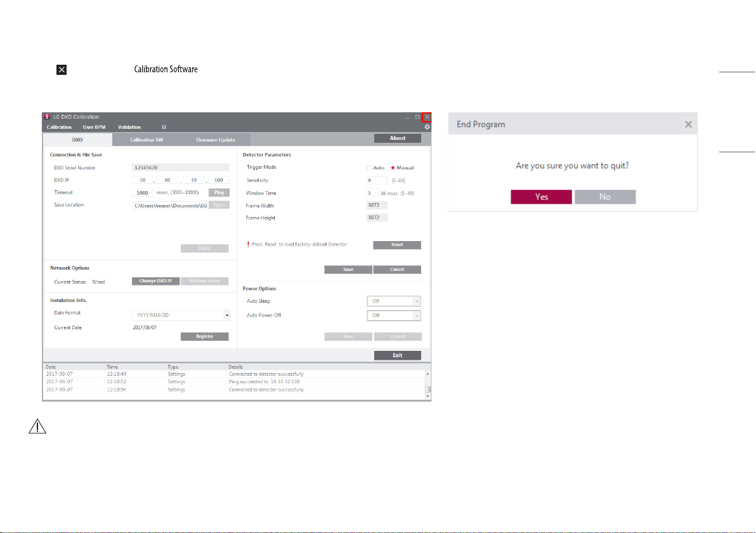Click the Save Location path field
This screenshot has width=756, height=533.
pos(170,206)
